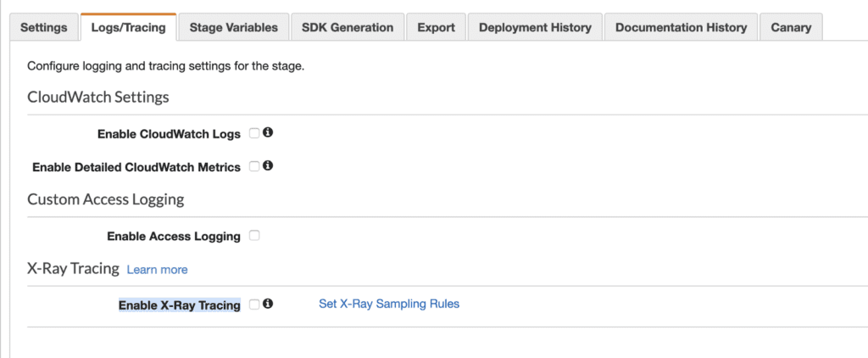Screen dimensions: 868x358
Task: Open the Canary tab
Action: (x=791, y=27)
